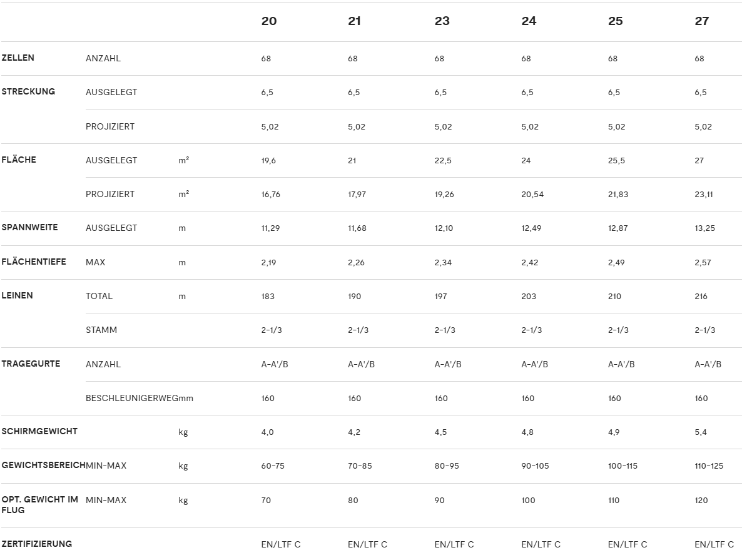Click the size 23 column header

coord(442,21)
